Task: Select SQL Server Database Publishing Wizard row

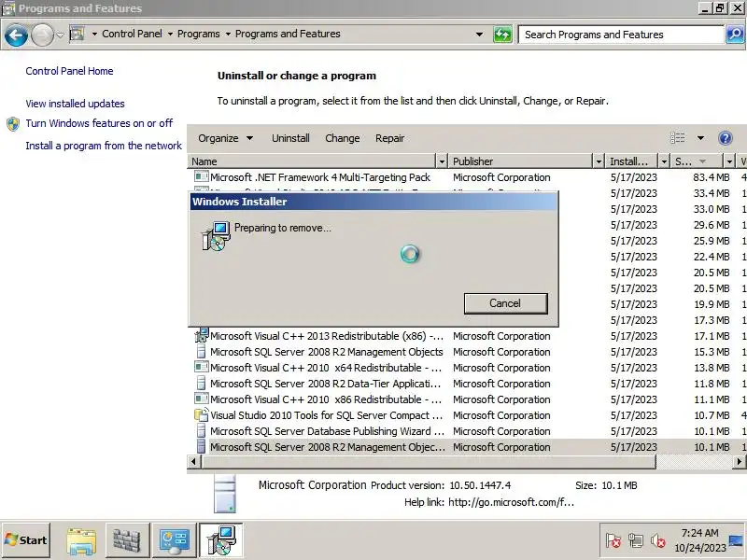Action: (468, 431)
